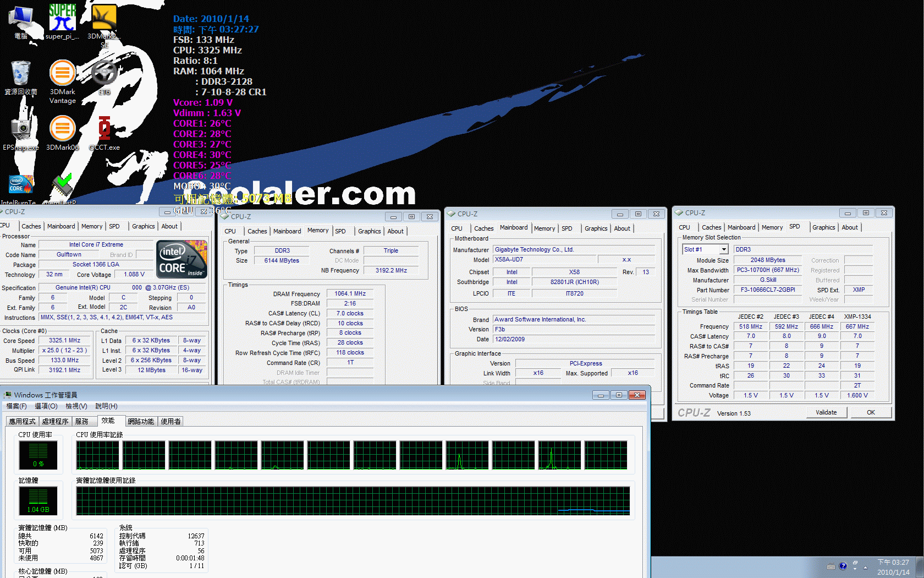Switch to the 應用程式 tab in Task Manager

pyautogui.click(x=22, y=421)
